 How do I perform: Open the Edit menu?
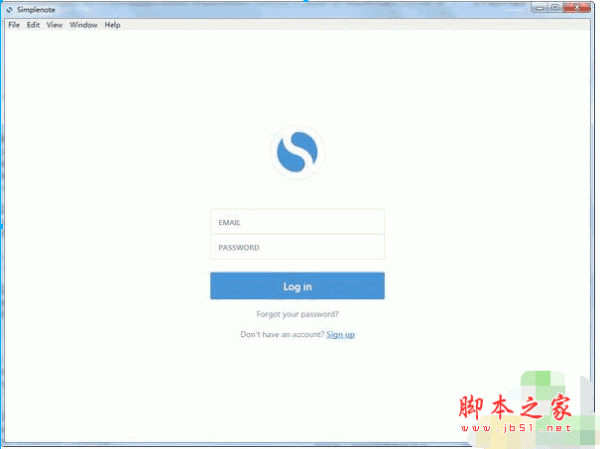coord(33,25)
